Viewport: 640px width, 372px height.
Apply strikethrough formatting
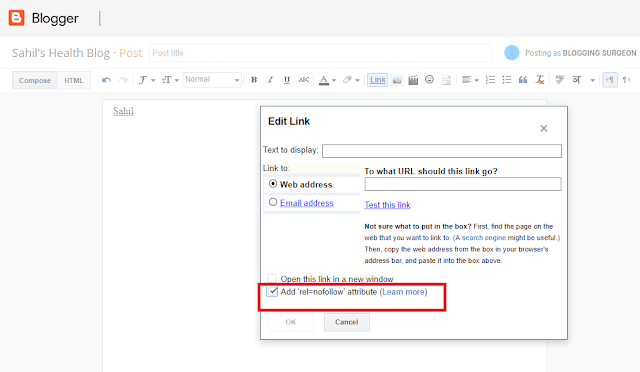tap(303, 80)
